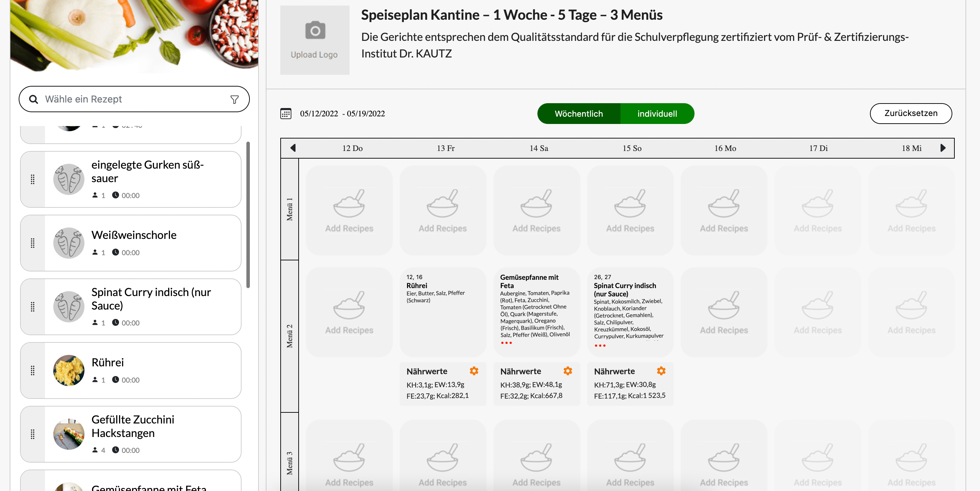Add recipe to Menü 1 on 12 Do
This screenshot has height=491, width=980.
tap(349, 211)
